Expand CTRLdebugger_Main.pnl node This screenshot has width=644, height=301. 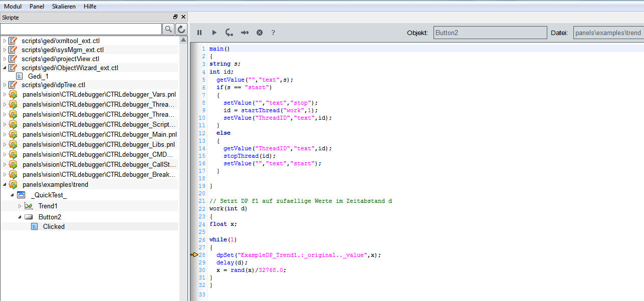click(5, 134)
